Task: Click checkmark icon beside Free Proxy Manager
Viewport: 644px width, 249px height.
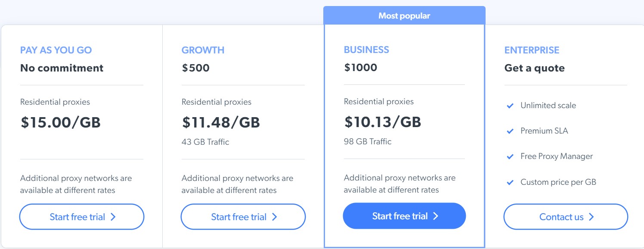Action: point(510,157)
